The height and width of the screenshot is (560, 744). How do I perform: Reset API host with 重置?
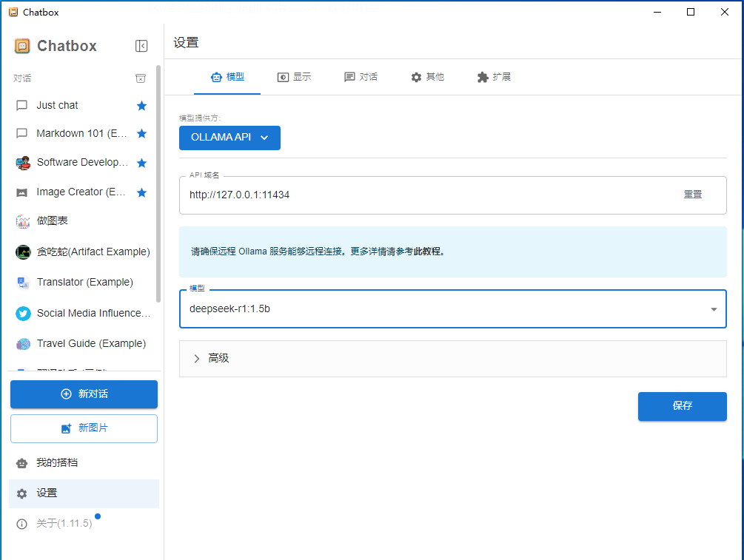coord(692,195)
